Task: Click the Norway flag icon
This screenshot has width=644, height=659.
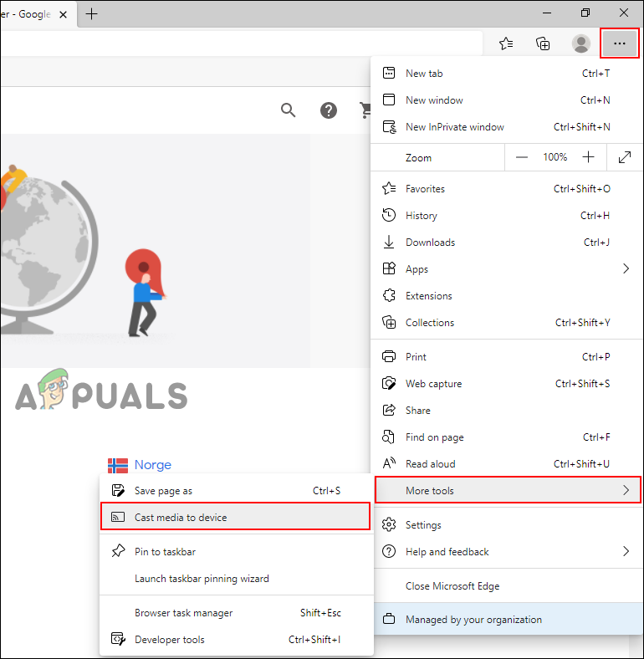Action: 118,465
